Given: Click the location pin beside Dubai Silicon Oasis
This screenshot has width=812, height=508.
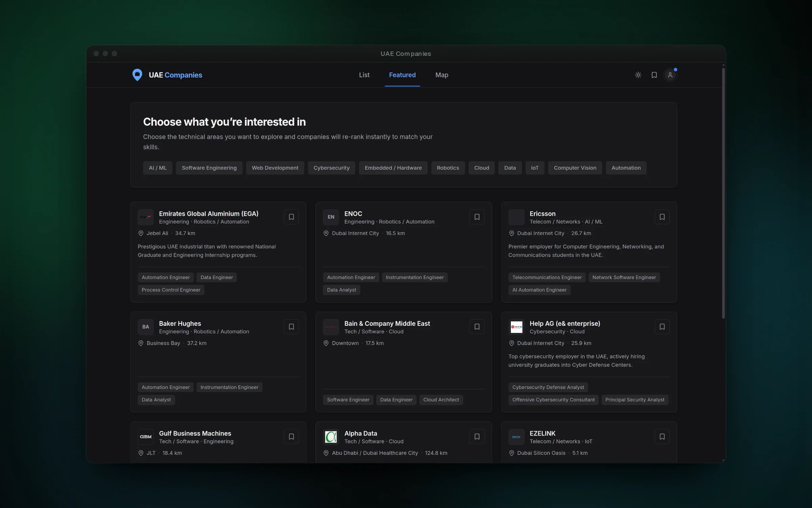Looking at the screenshot, I should (511, 453).
